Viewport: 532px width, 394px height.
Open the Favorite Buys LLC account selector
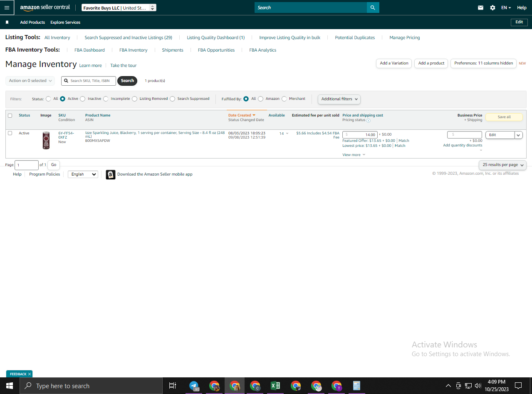119,7
